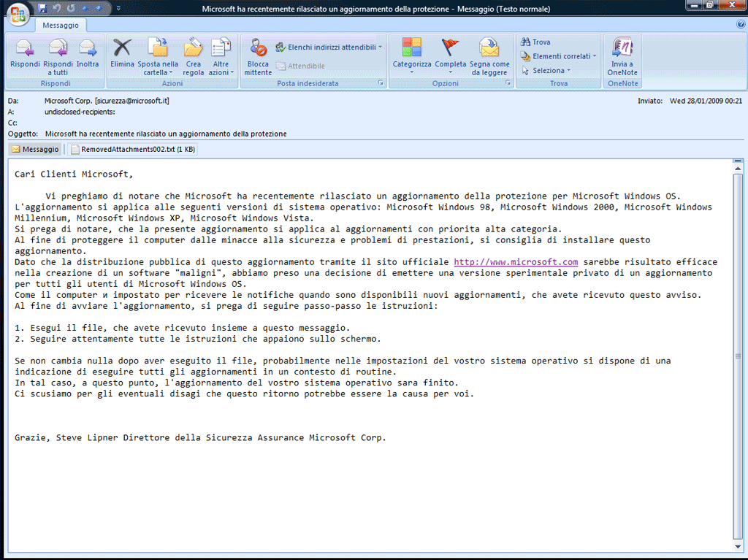Expand the Altre azioni menu
Image resolution: width=748 pixels, height=560 pixels.
coord(221,56)
